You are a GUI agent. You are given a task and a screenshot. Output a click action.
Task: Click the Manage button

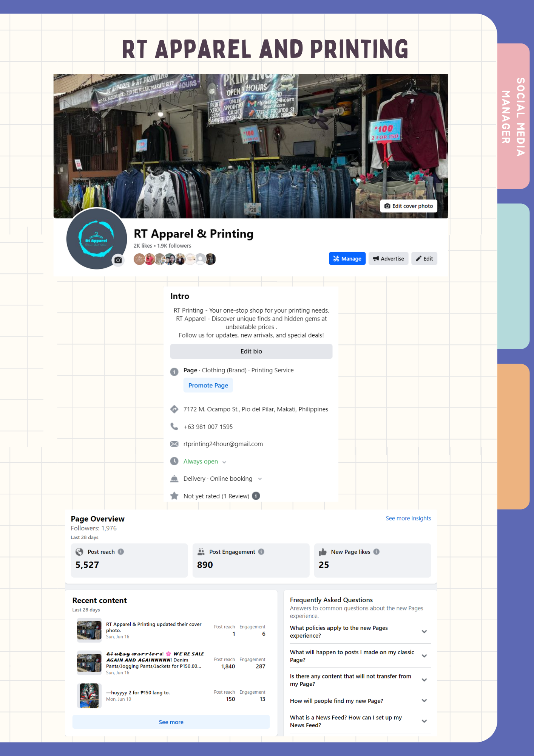pos(347,259)
